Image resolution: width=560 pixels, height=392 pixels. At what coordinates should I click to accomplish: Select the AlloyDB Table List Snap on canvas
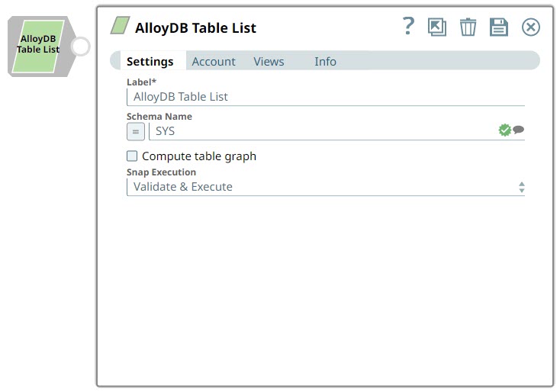38,44
